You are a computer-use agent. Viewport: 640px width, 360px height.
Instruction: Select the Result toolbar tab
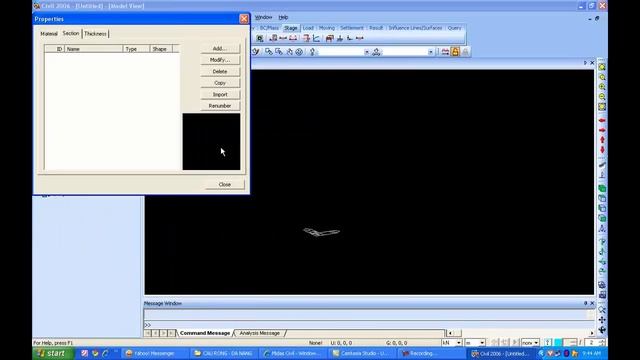tap(376, 28)
